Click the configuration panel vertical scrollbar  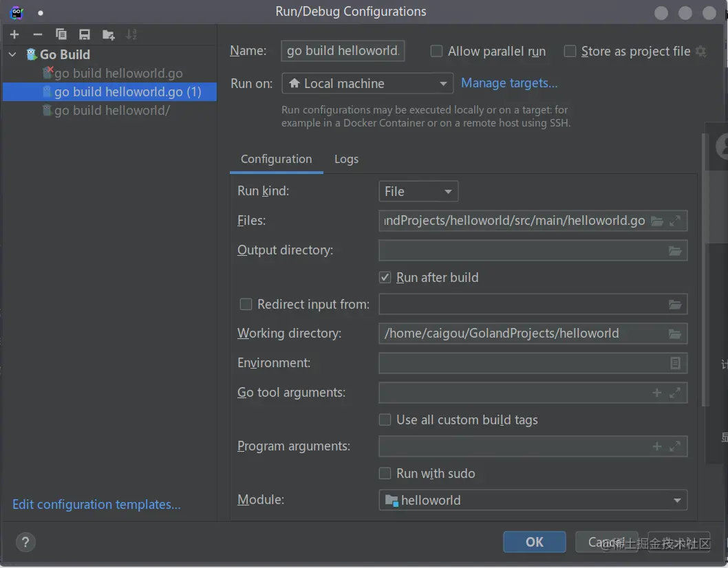click(x=705, y=269)
